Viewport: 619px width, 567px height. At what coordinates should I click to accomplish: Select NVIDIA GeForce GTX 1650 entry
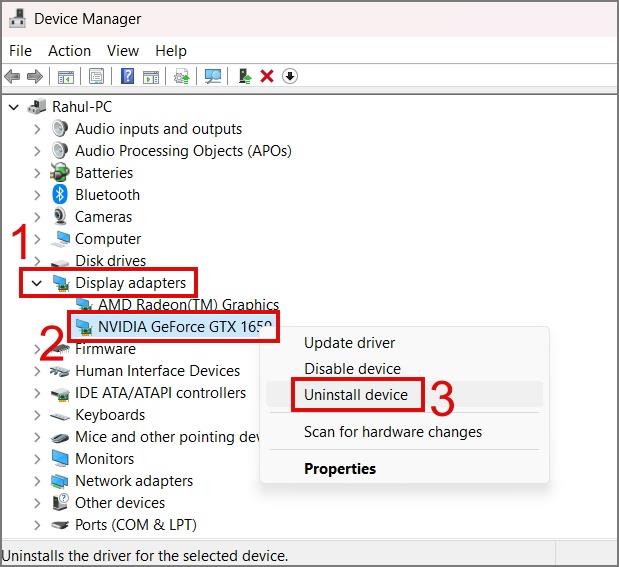pyautogui.click(x=185, y=327)
